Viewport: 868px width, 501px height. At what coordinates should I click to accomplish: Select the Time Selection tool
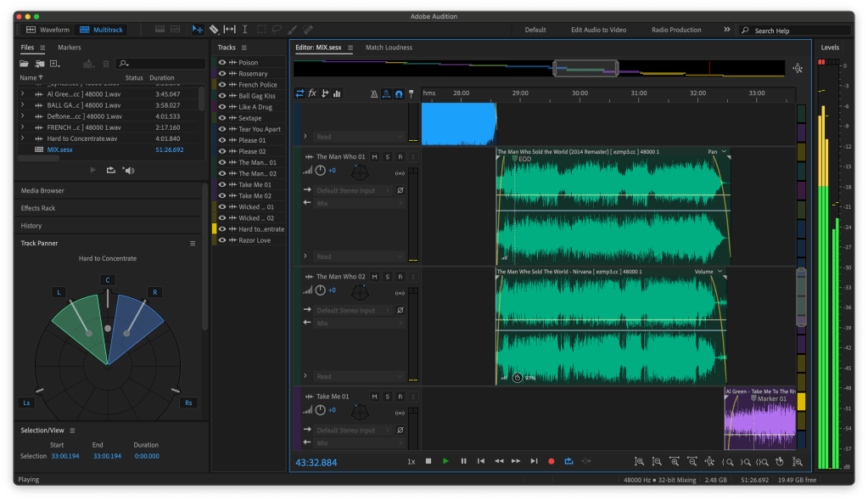[244, 30]
